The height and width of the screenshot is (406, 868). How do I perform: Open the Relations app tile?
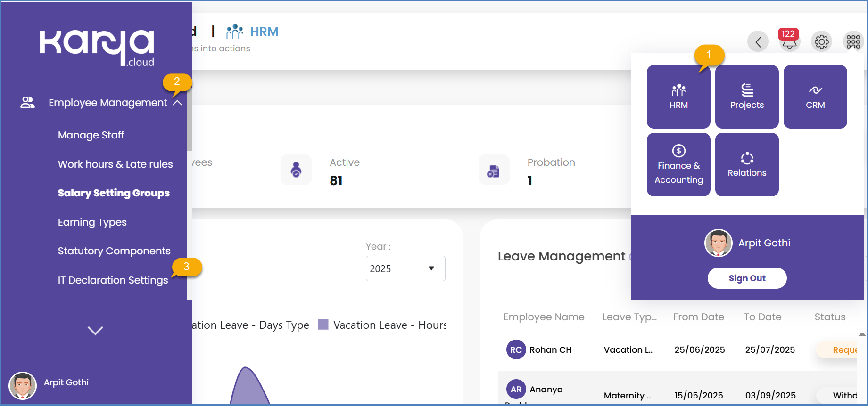tap(747, 164)
